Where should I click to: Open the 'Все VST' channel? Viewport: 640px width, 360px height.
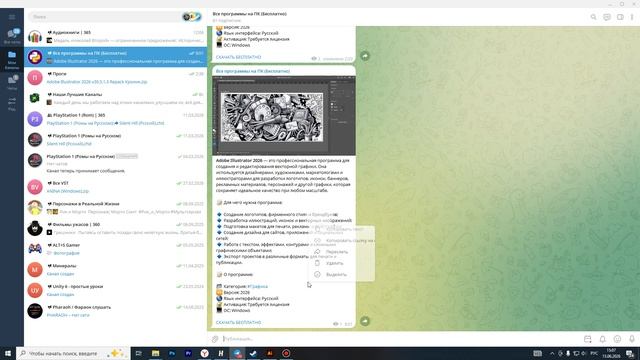click(x=116, y=187)
